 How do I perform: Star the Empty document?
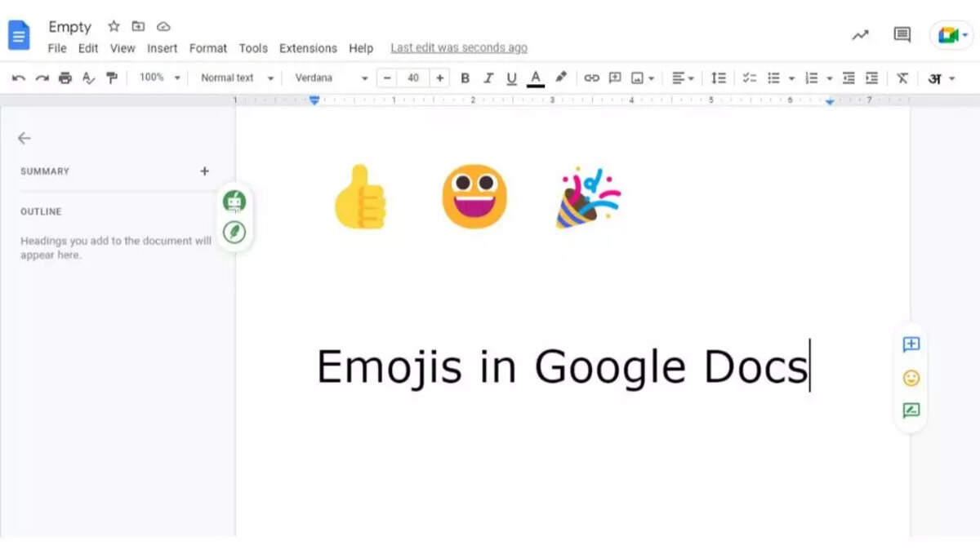point(114,26)
